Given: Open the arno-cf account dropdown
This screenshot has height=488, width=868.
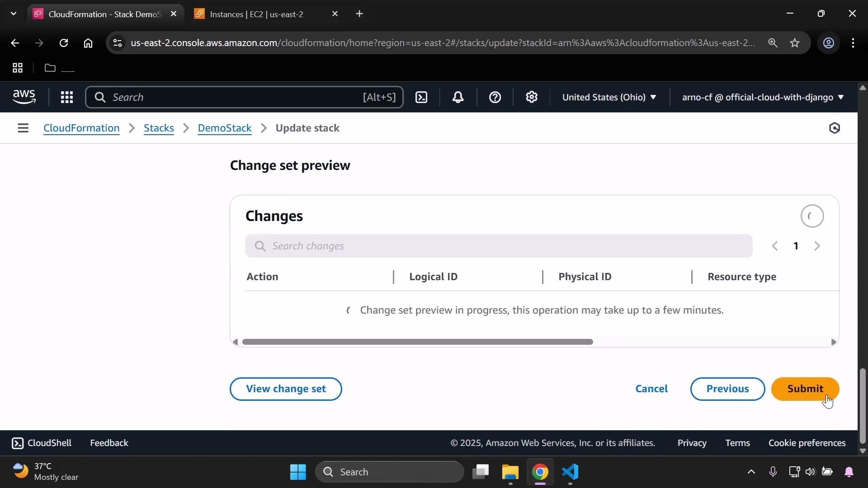Looking at the screenshot, I should pos(763,98).
